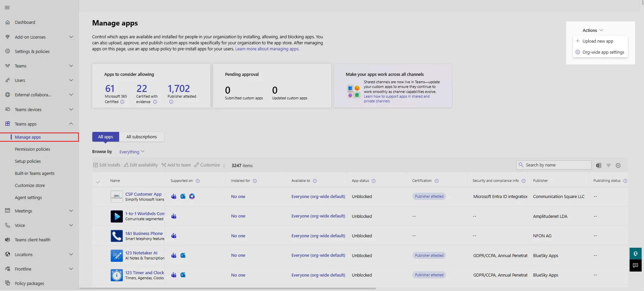Open table column settings gear

[618, 165]
